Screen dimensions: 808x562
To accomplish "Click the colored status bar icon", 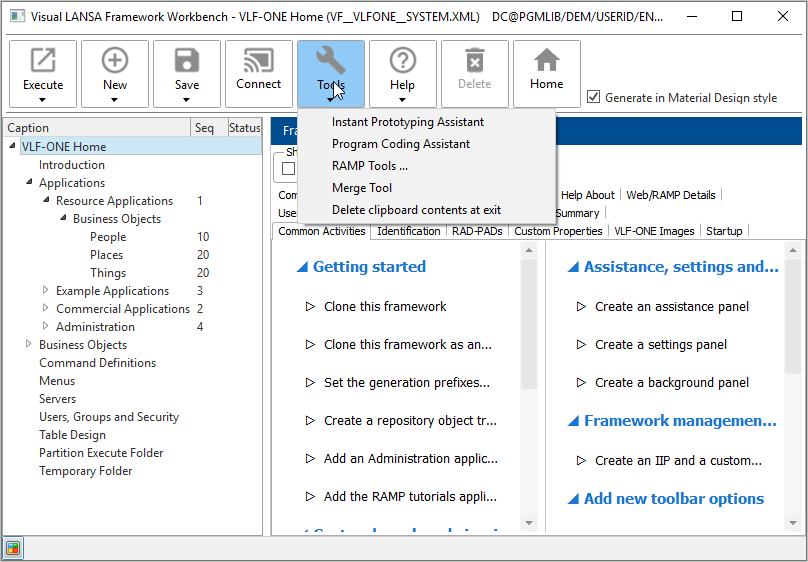I will point(13,548).
